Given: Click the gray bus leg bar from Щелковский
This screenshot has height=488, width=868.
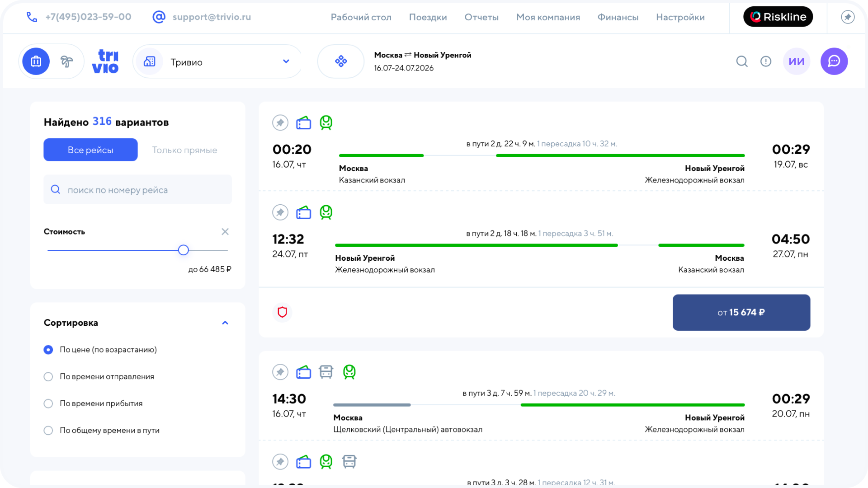Looking at the screenshot, I should [x=372, y=405].
